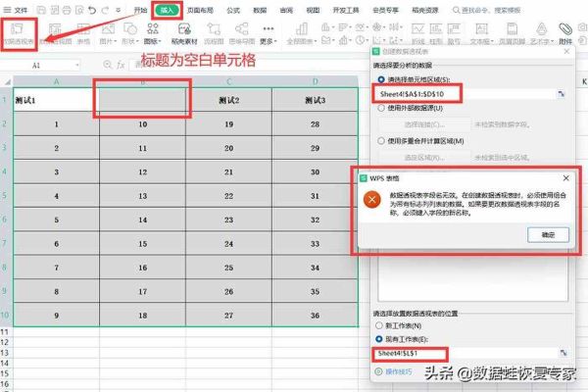Image resolution: width=588 pixels, height=392 pixels.
Task: Expand the 更多 dropdown arrow
Action: (275, 41)
